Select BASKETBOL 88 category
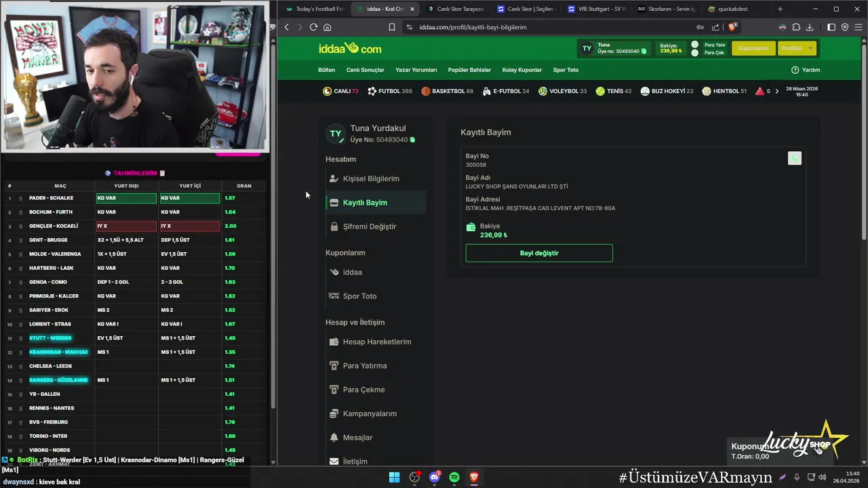This screenshot has height=488, width=868. [447, 91]
